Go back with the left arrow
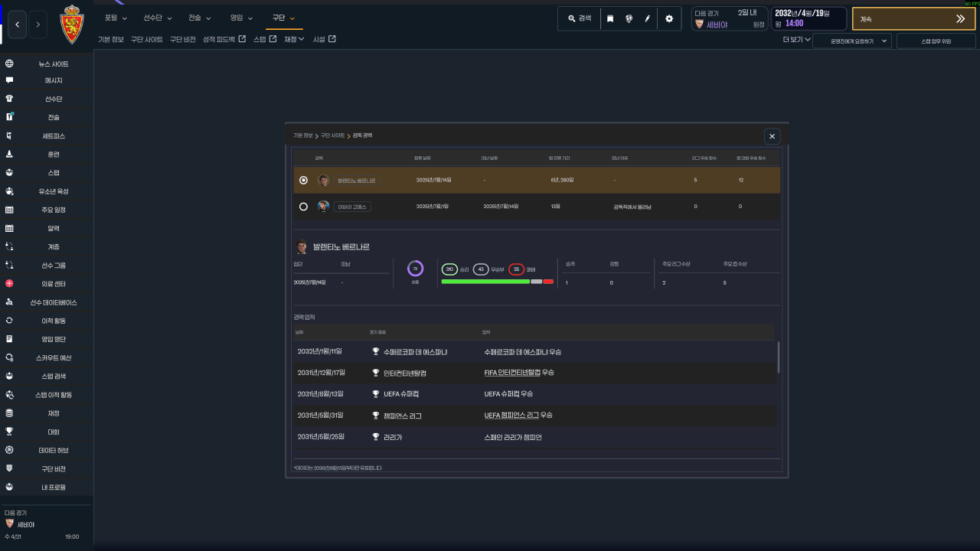 (18, 25)
